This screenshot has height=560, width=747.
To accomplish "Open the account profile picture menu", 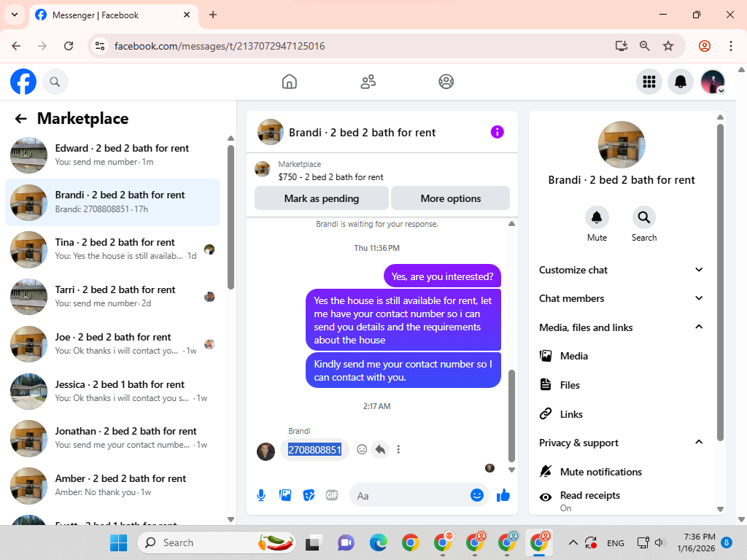I will click(713, 82).
